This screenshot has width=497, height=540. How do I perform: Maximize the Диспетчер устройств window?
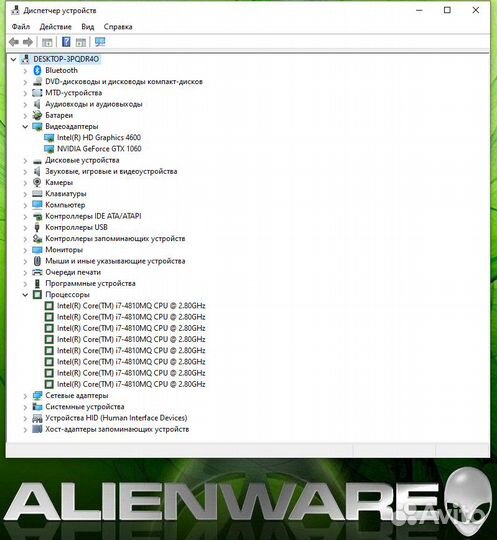click(447, 10)
